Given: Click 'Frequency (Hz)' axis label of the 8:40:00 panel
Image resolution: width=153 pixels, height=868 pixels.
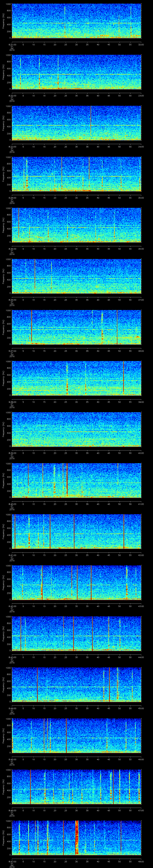Looking at the screenshot, I should pos(3,480).
